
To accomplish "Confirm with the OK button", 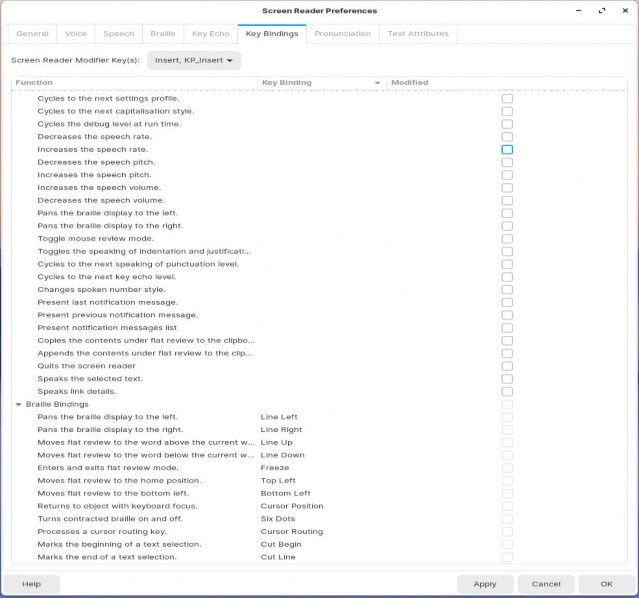I will [x=606, y=584].
